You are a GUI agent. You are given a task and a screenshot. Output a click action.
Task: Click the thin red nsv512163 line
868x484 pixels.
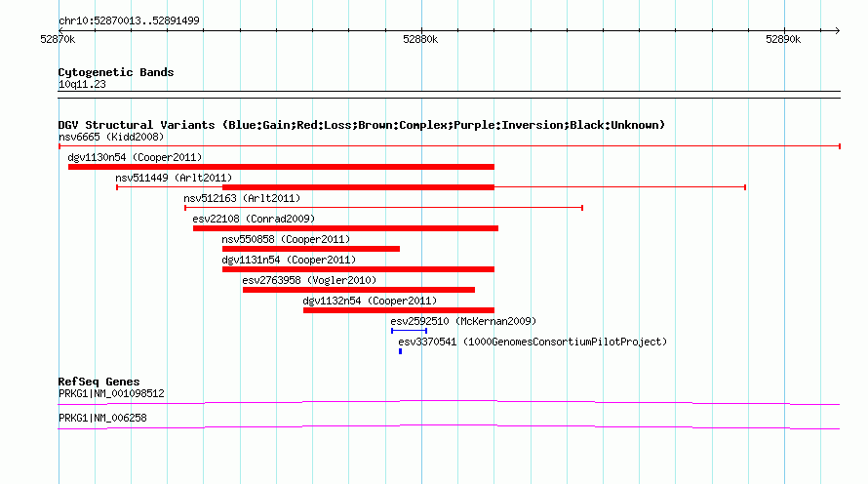pyautogui.click(x=383, y=208)
